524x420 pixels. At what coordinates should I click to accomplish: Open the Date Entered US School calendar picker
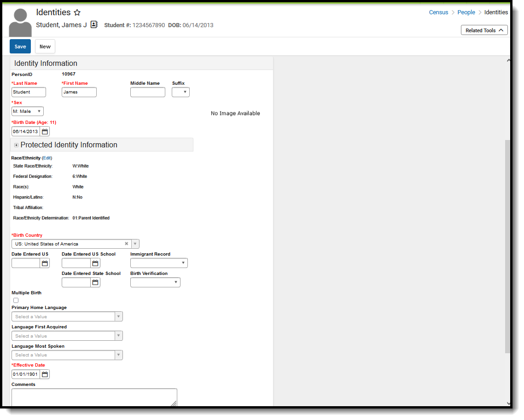[x=95, y=262]
